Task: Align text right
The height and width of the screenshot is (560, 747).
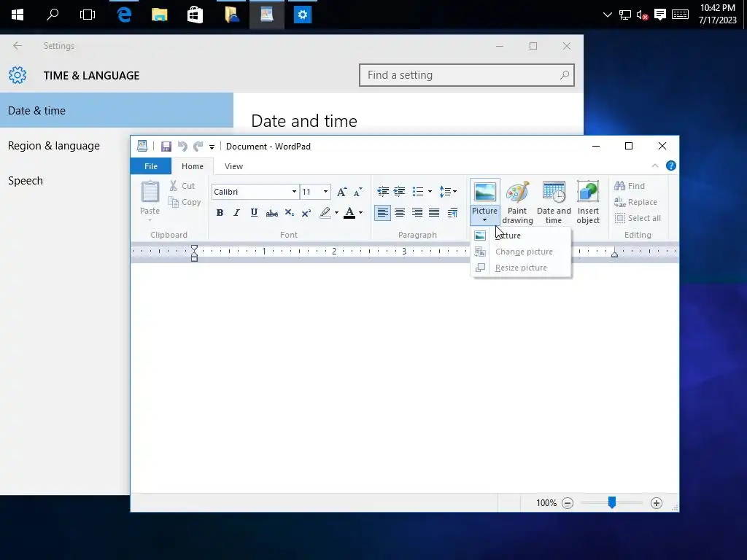Action: coord(417,213)
